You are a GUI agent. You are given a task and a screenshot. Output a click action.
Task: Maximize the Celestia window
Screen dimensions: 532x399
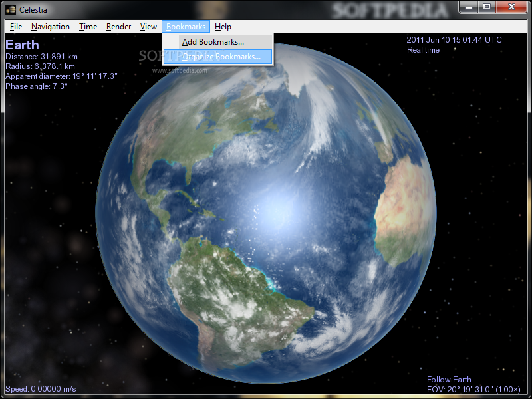487,7
